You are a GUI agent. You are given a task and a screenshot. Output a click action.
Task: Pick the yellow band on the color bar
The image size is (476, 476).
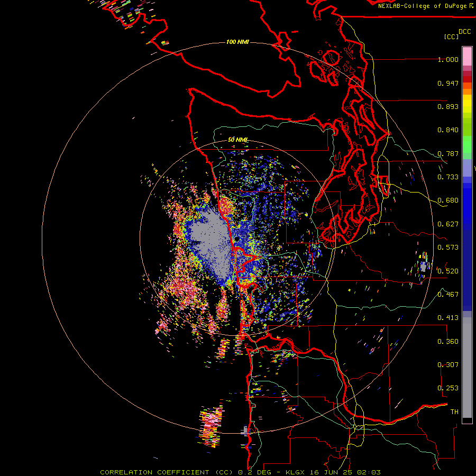click(467, 104)
